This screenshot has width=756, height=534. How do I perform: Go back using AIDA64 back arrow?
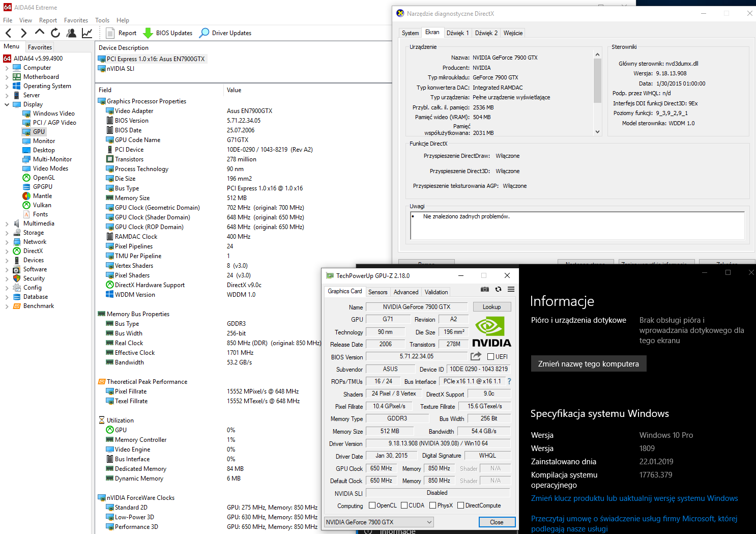(9, 33)
